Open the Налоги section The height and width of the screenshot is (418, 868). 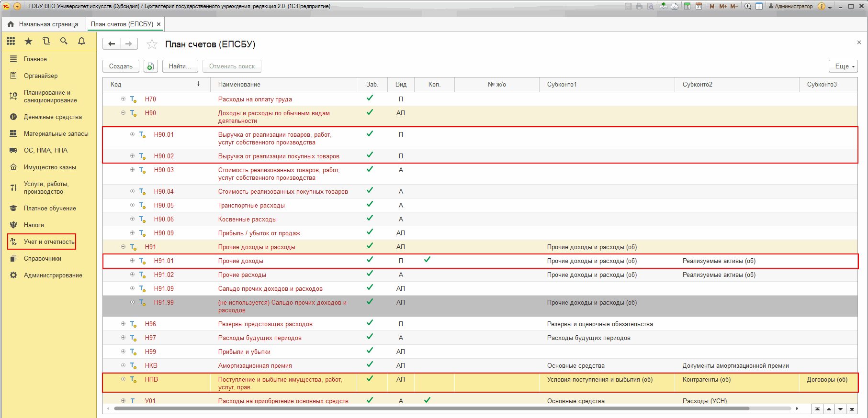point(34,225)
